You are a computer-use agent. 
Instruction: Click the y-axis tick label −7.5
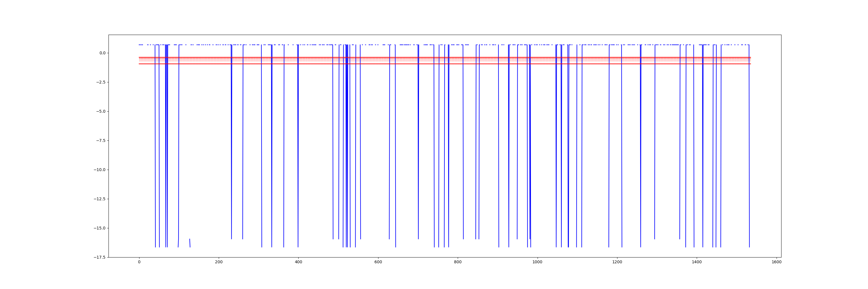(x=100, y=141)
